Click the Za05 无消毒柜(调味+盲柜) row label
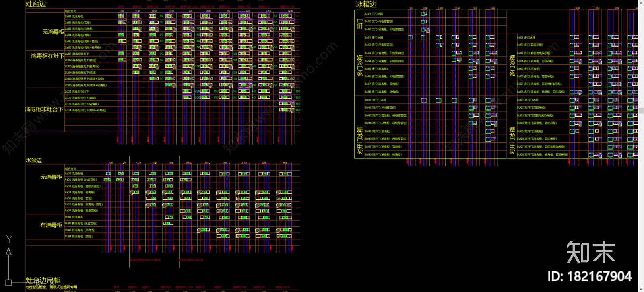644x292 pixels. click(x=81, y=41)
